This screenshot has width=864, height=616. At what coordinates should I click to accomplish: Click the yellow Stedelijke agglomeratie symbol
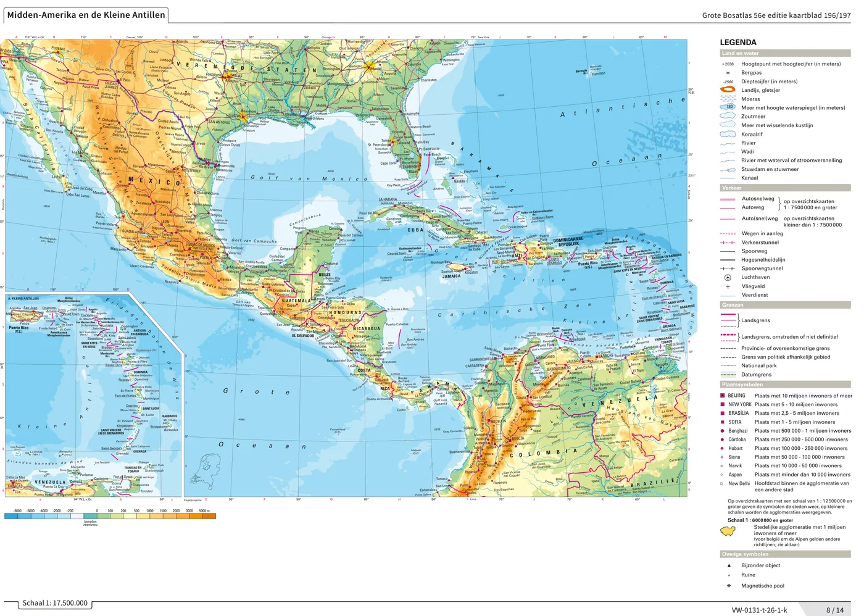click(x=728, y=531)
